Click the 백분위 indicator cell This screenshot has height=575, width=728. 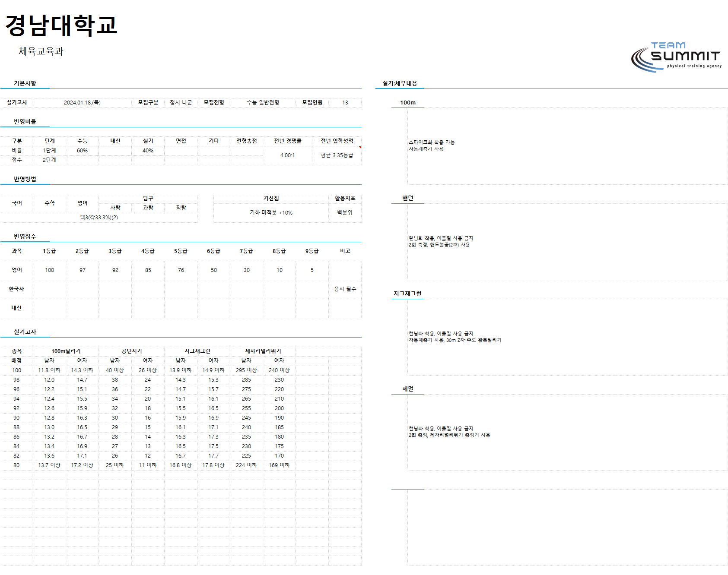coord(345,213)
